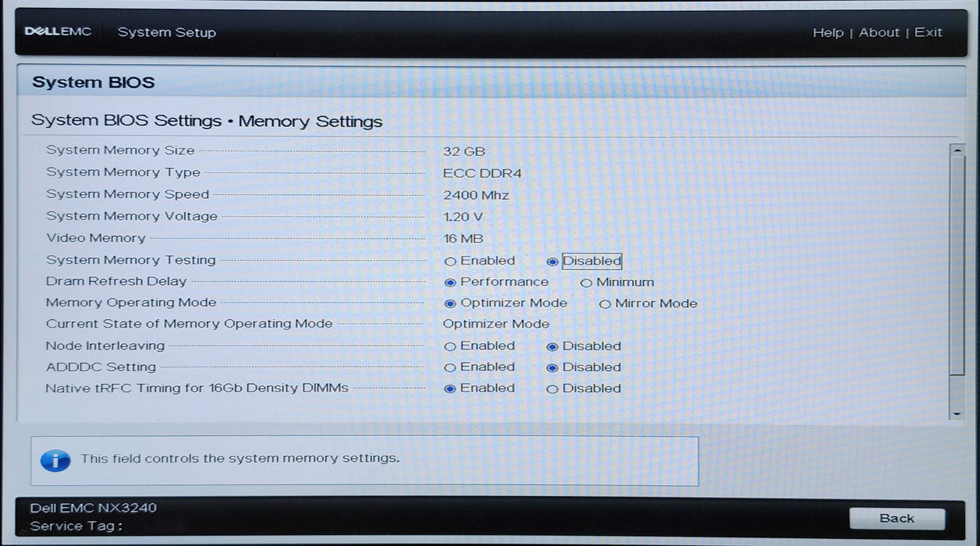Click the System Memory Size label
The image size is (980, 546).
(x=120, y=150)
